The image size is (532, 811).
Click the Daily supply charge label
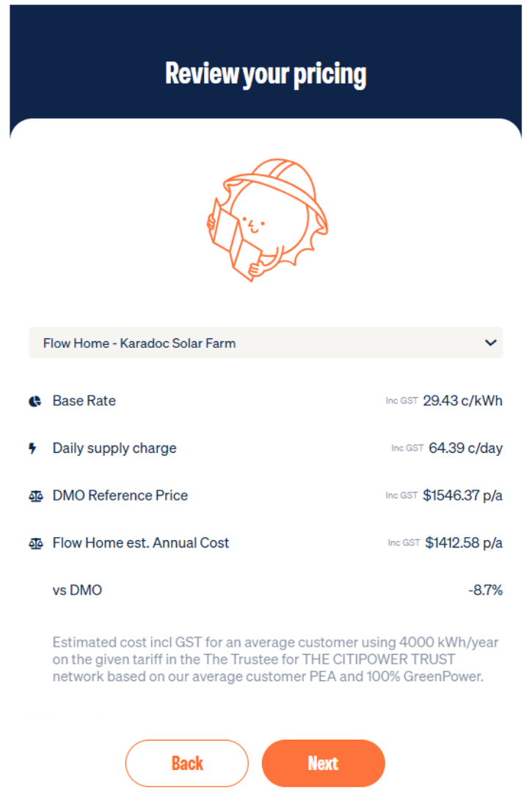coord(114,448)
